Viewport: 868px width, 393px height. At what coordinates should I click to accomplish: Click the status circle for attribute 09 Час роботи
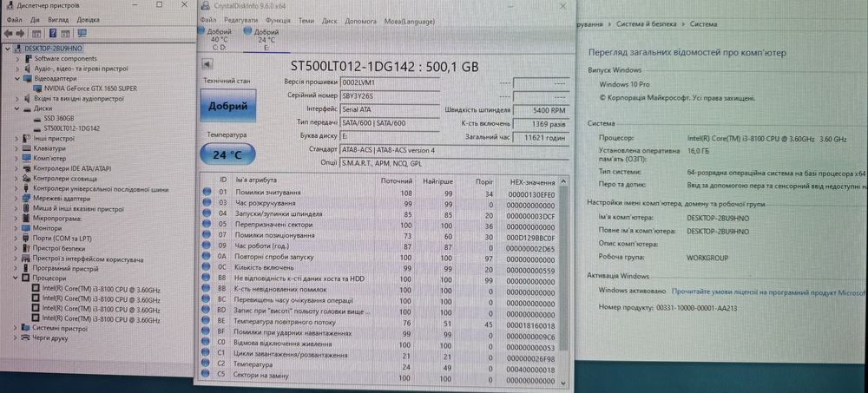point(207,246)
